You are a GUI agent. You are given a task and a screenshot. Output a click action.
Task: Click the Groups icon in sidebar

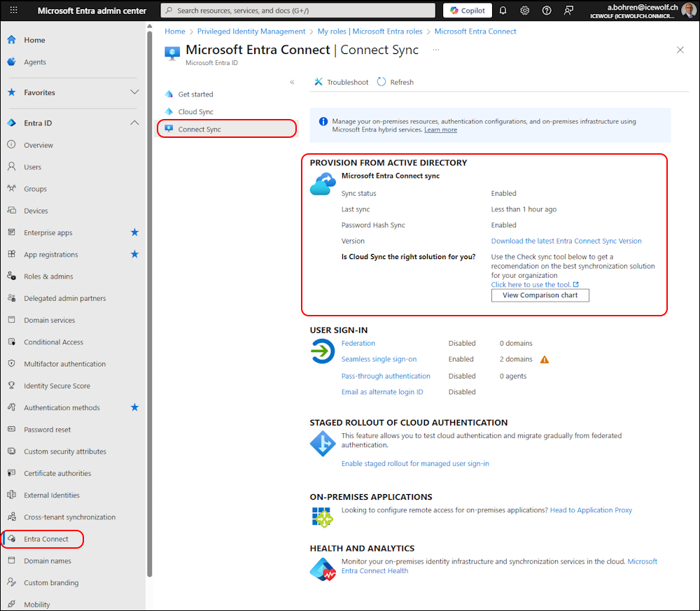(x=12, y=188)
